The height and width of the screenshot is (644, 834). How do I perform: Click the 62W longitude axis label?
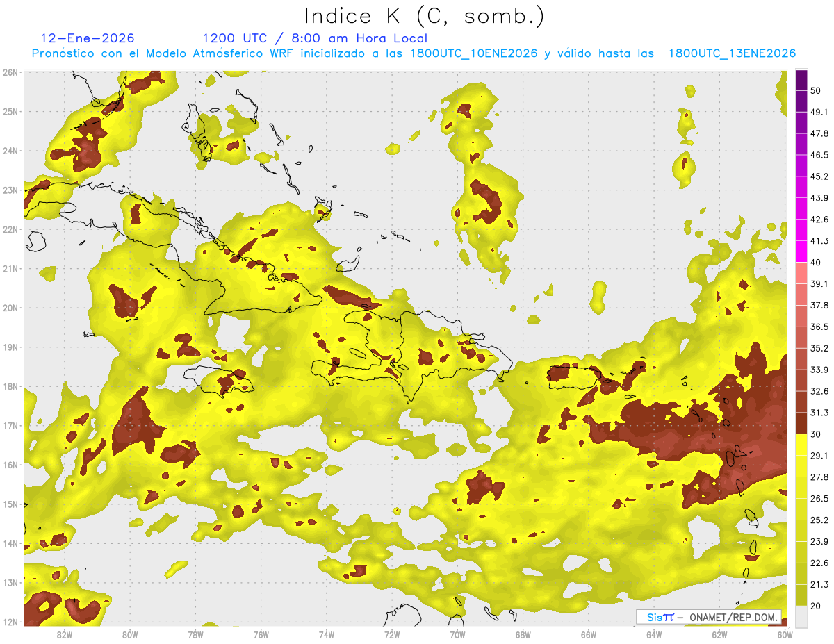coord(720,634)
